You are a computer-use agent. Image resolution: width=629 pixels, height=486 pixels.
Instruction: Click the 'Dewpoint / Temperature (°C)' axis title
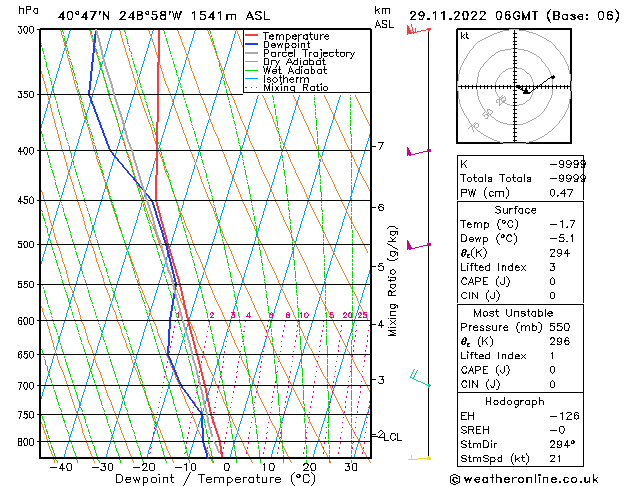[x=215, y=479]
